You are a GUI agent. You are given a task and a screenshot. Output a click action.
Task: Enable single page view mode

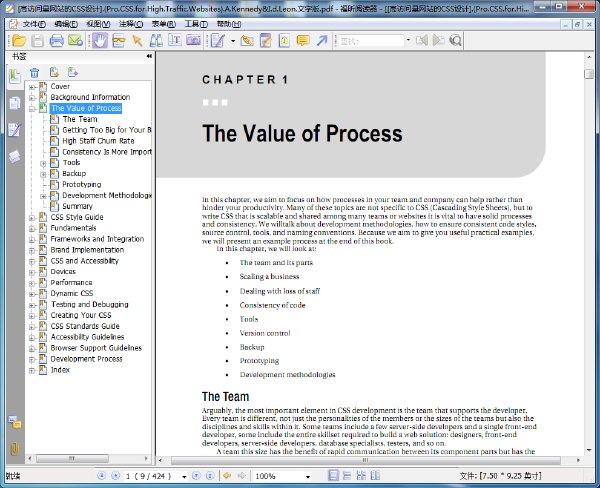pos(333,475)
